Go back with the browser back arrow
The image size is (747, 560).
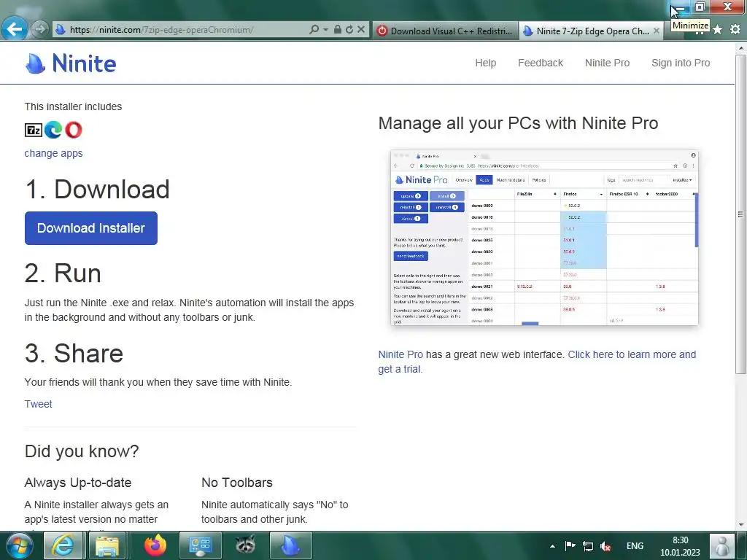[x=14, y=29]
